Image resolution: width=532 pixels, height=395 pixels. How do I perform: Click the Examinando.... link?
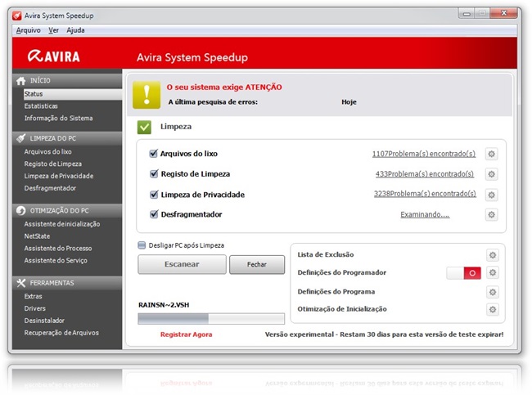pyautogui.click(x=425, y=214)
